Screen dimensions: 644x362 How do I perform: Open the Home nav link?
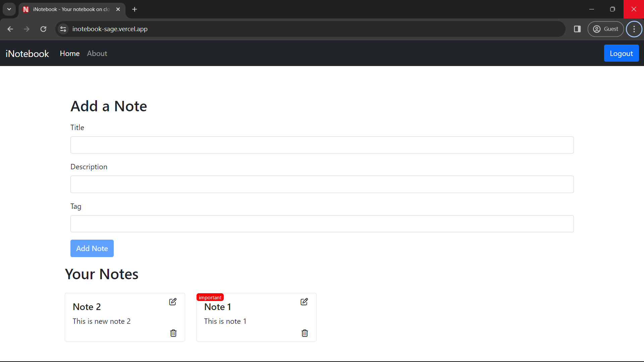click(x=70, y=54)
